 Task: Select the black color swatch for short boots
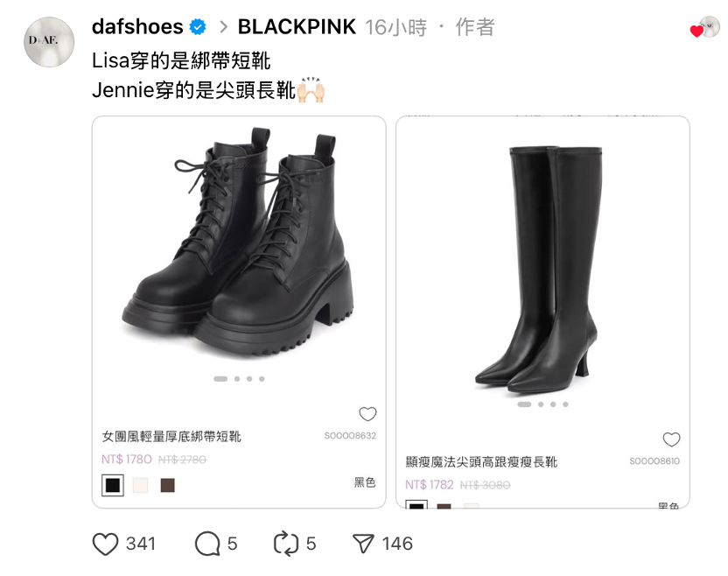(x=113, y=486)
